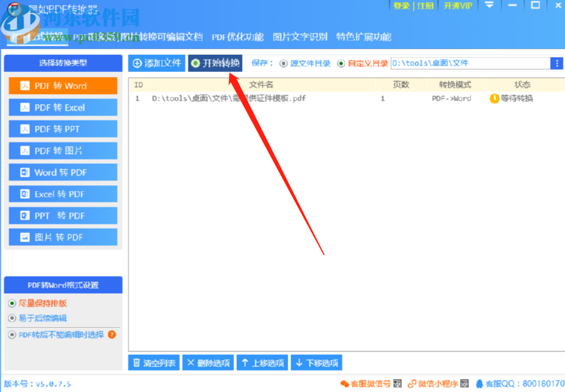Image resolution: width=565 pixels, height=392 pixels.
Task: Select 自定义目录 save option
Action: [x=362, y=63]
